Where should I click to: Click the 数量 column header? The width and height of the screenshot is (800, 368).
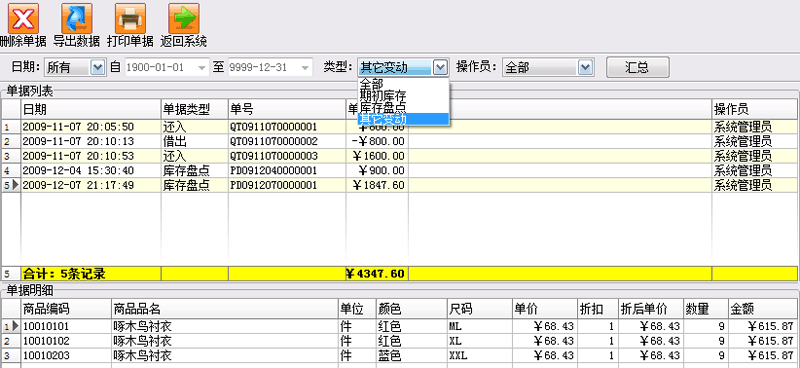click(x=706, y=309)
